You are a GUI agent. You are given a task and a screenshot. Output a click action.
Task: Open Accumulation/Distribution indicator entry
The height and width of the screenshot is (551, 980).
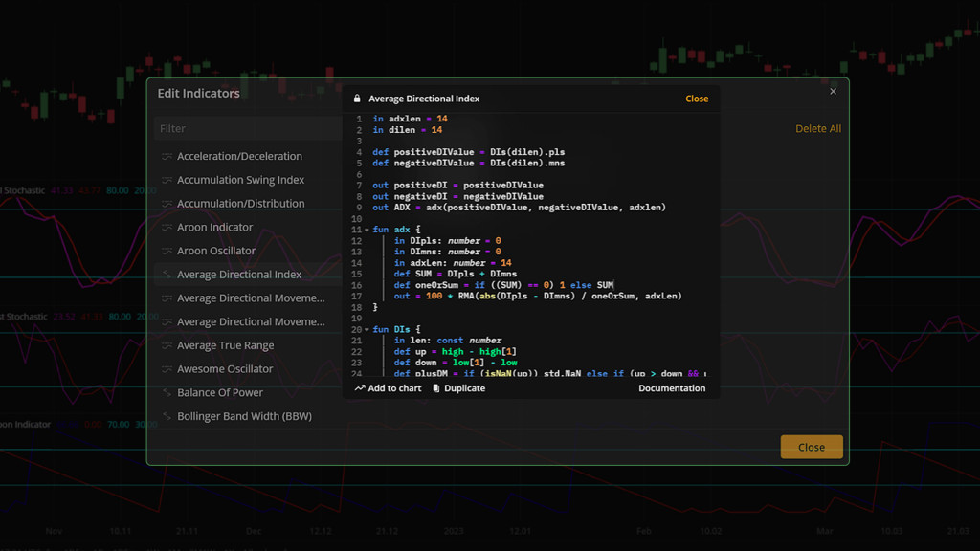pyautogui.click(x=240, y=204)
